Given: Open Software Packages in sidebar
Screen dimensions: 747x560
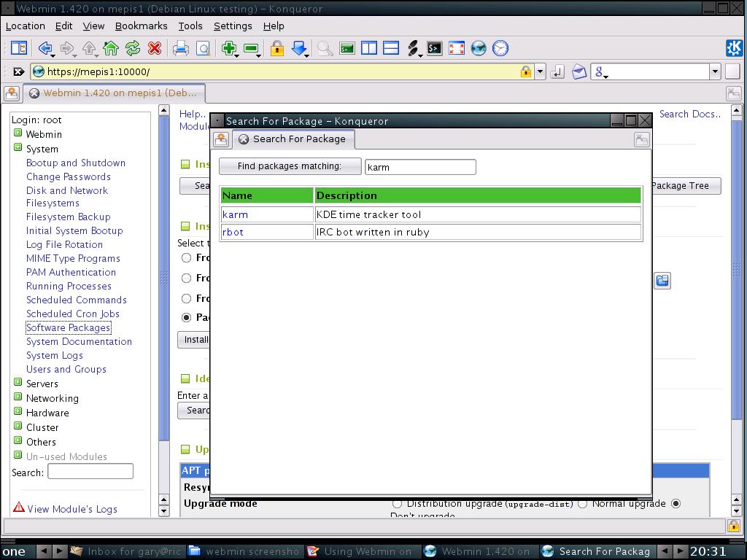Looking at the screenshot, I should (x=68, y=327).
